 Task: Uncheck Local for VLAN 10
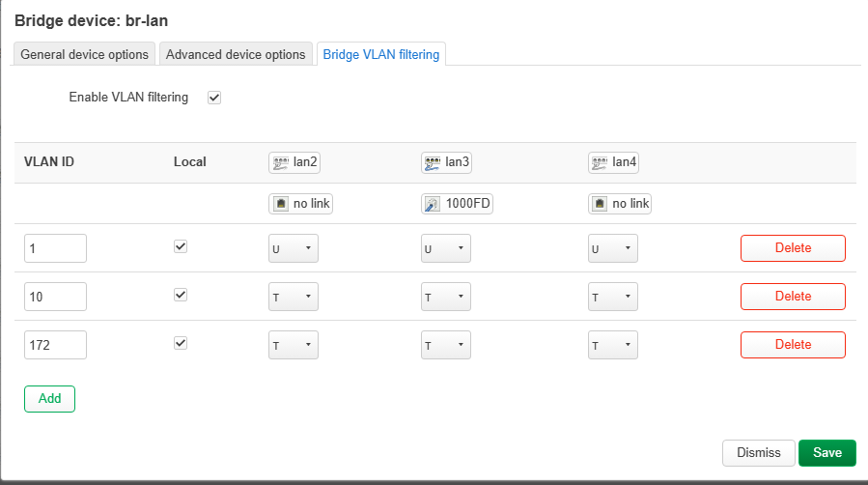(x=181, y=295)
